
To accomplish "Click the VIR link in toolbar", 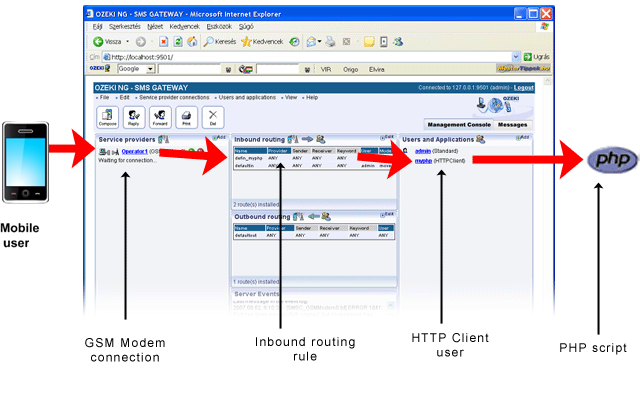I will click(x=326, y=69).
